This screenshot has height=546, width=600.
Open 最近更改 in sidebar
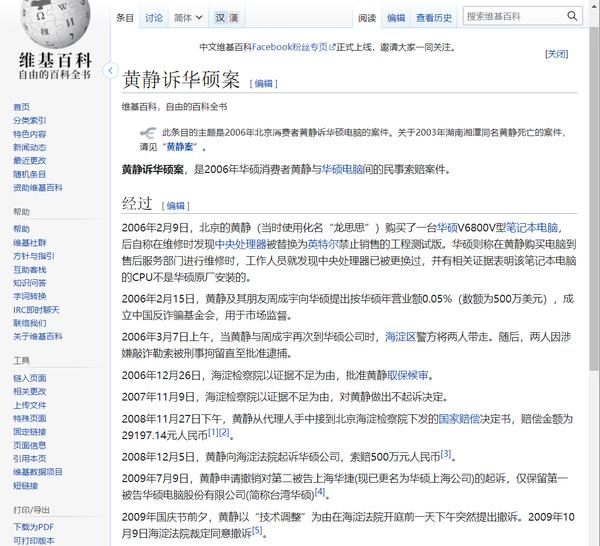click(x=29, y=161)
